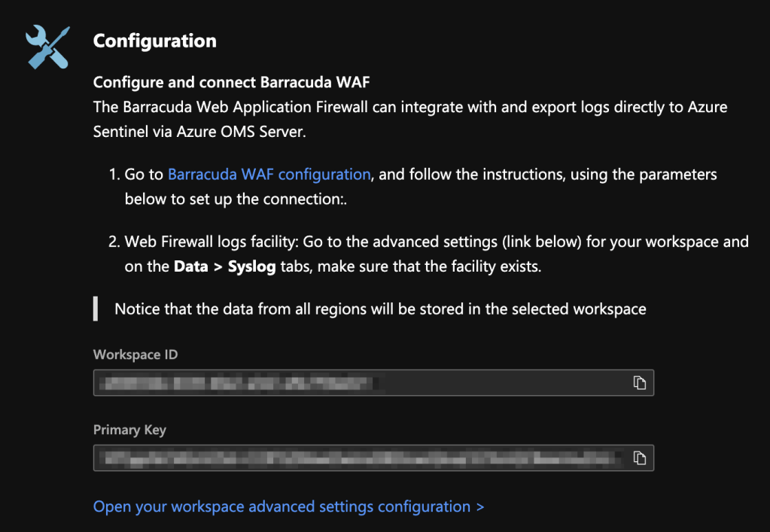The height and width of the screenshot is (532, 770).
Task: Click the notice about data from all regions
Action: [x=380, y=309]
